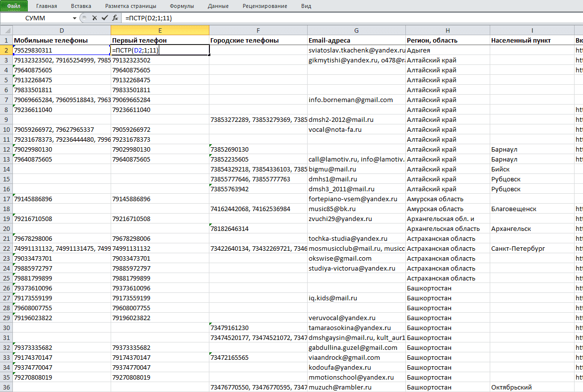Screen dimensions: 583x392
Task: Select cell with studiya-victorua@yandex.ru
Action: click(x=356, y=269)
